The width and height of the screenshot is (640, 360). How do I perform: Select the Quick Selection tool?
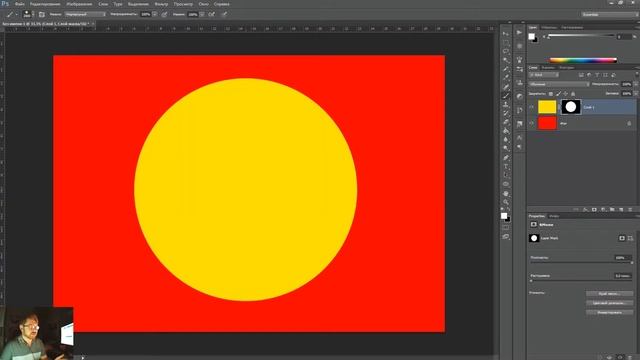point(506,60)
